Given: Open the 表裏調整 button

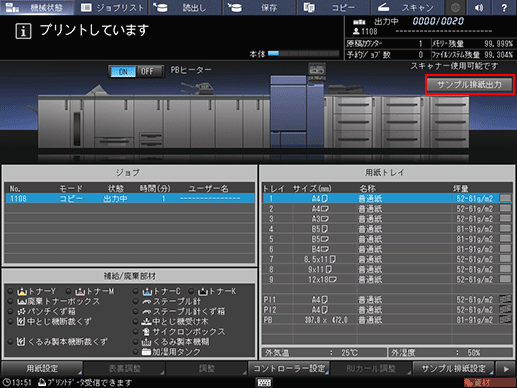Looking at the screenshot, I should click(125, 369).
